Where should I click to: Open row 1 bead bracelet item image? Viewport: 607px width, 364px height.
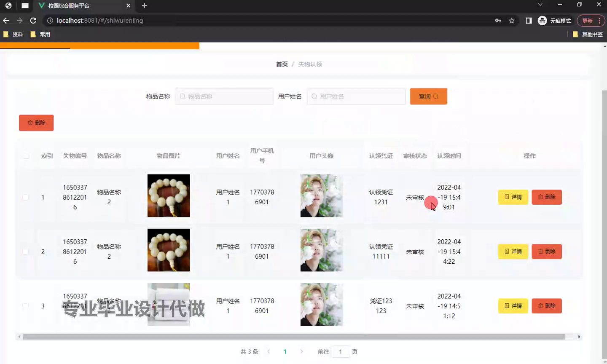coord(169,195)
